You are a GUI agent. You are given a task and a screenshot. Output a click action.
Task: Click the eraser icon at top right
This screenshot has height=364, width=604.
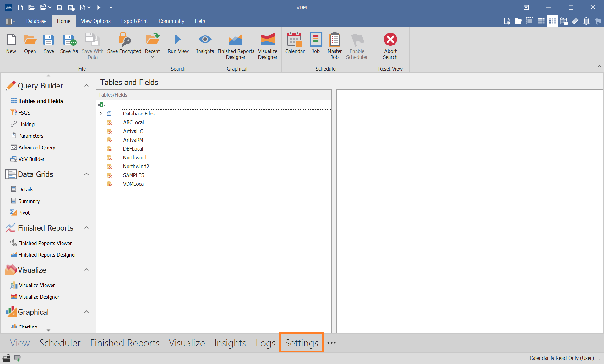575,21
